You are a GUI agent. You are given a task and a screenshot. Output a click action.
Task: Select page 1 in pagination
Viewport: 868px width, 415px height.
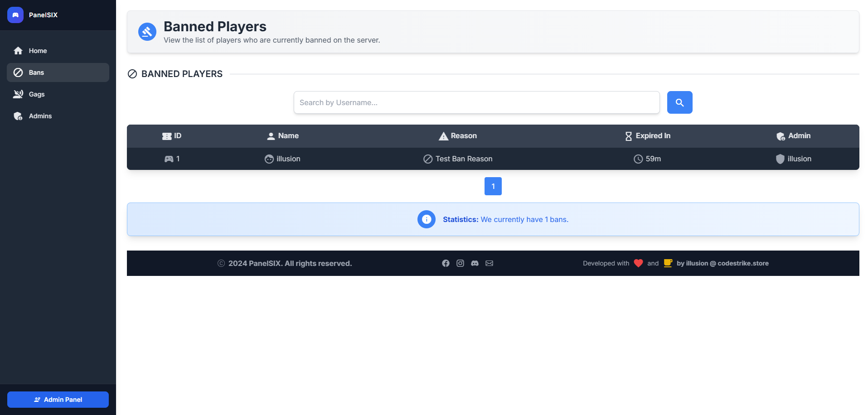coord(493,186)
